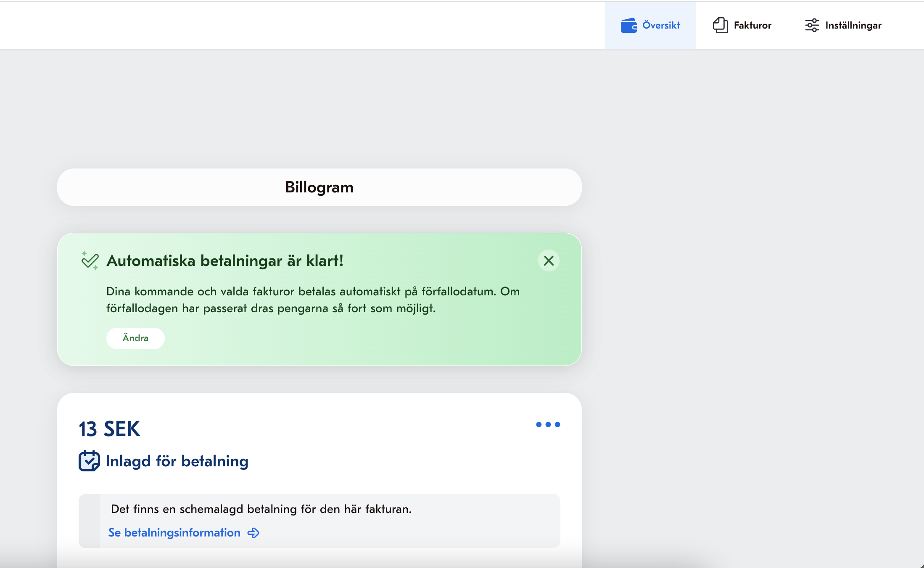Open the Översikt tab
Viewport: 924px width, 568px height.
click(650, 25)
